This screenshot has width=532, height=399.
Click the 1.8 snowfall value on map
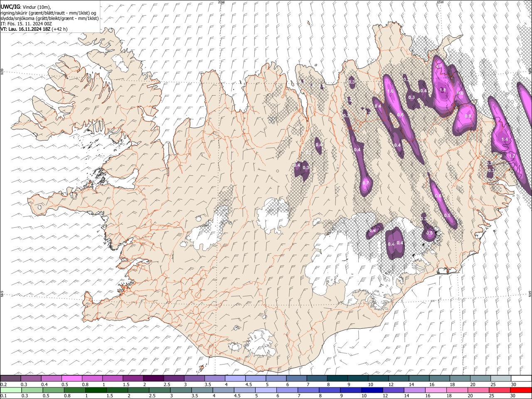point(443,90)
